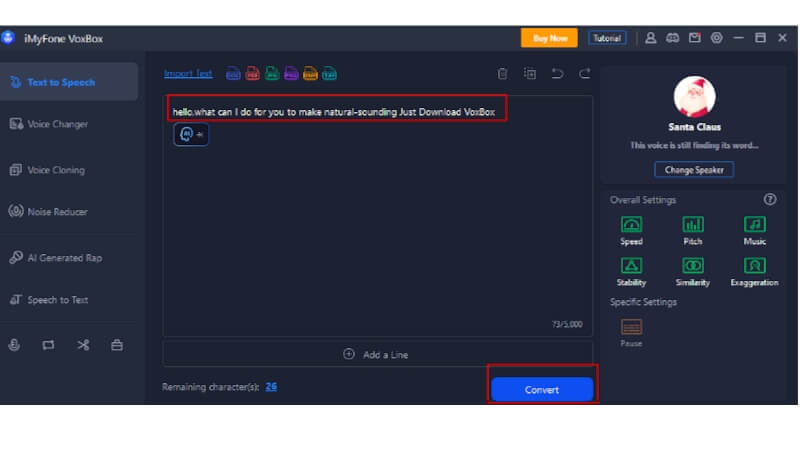Image resolution: width=800 pixels, height=450 pixels.
Task: Open the user account icon
Action: pyautogui.click(x=651, y=38)
